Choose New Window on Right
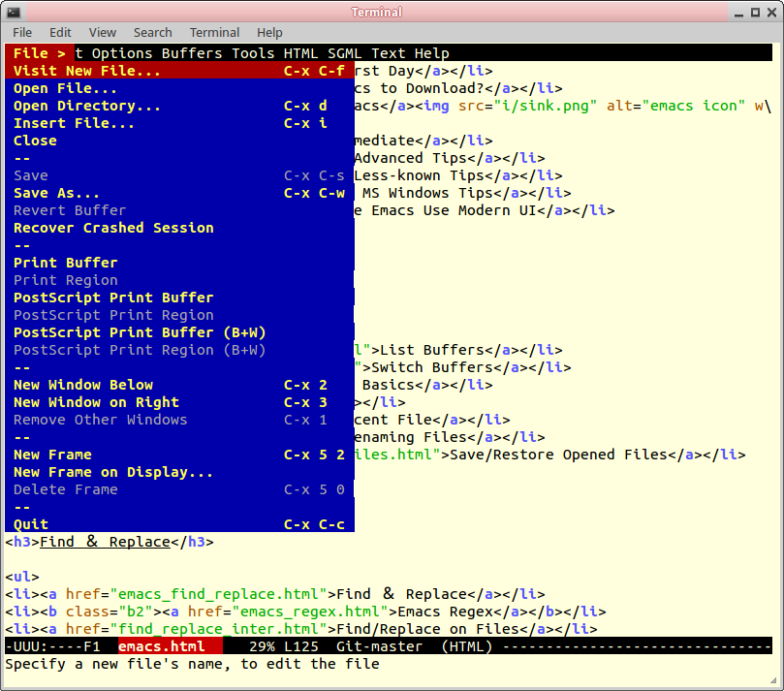 (x=179, y=402)
